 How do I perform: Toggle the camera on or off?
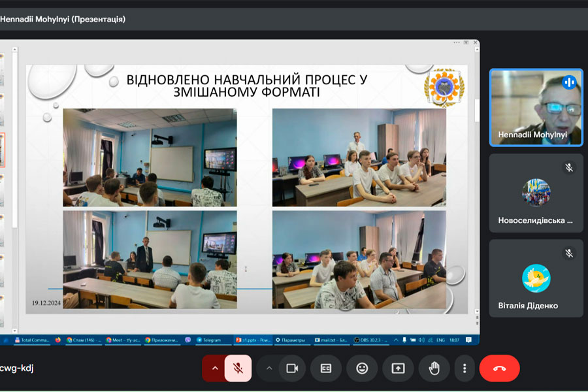point(292,368)
